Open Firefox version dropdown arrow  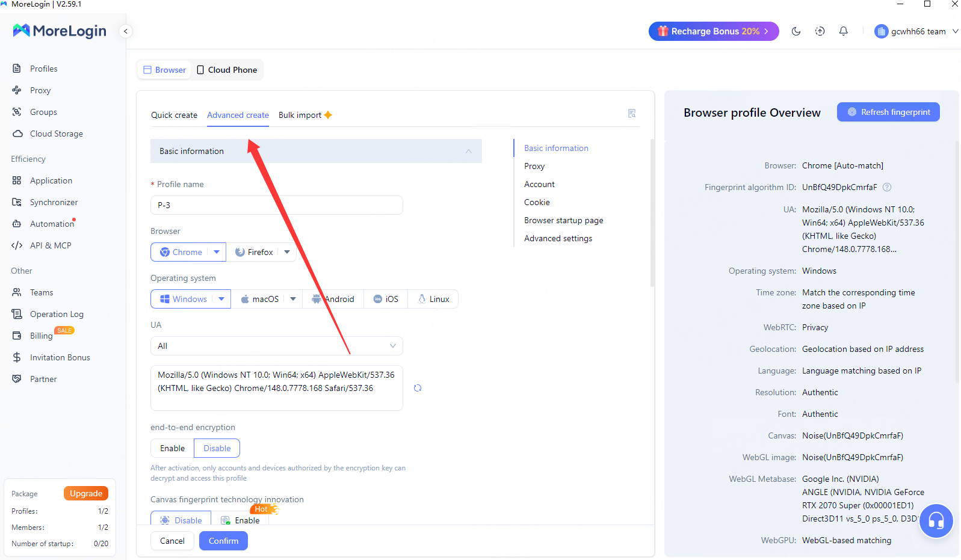tap(287, 252)
